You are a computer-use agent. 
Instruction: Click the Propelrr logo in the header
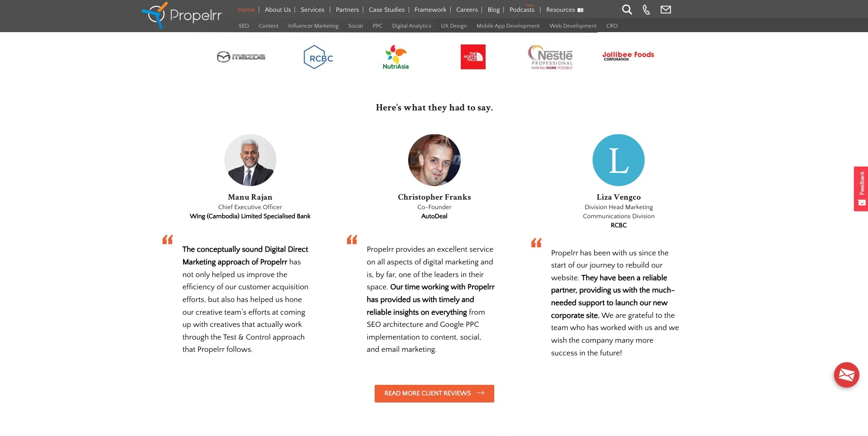click(182, 15)
